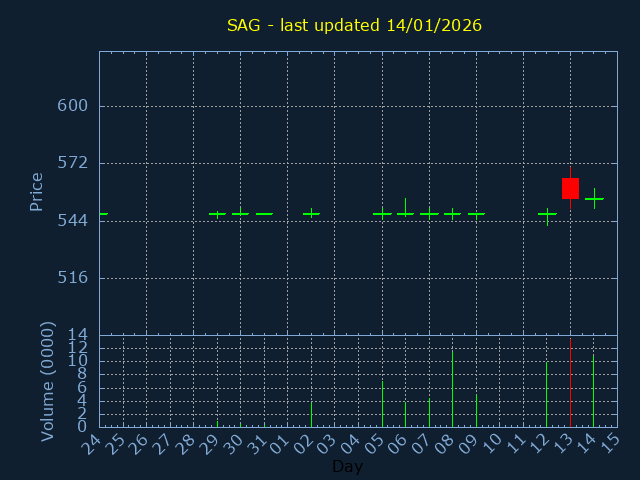Click the 544 price axis label
Viewport: 640px width, 480px height.
(72, 220)
